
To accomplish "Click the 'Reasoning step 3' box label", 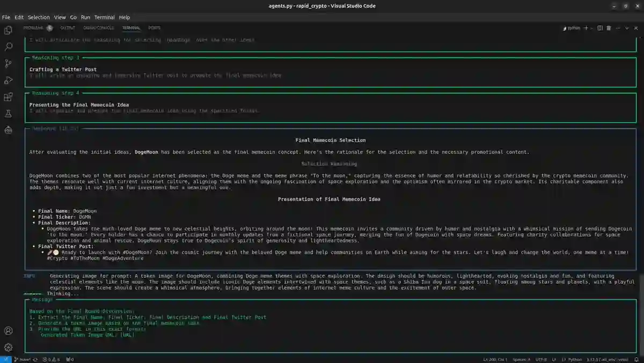I will point(55,57).
